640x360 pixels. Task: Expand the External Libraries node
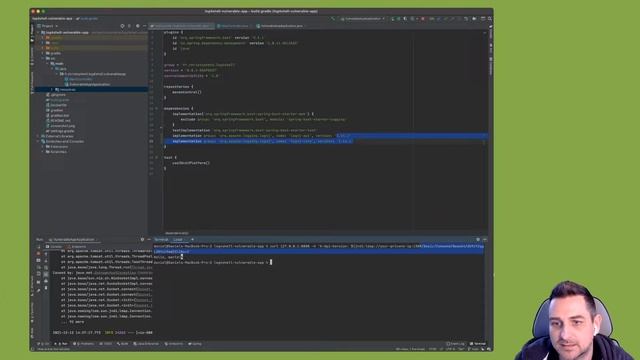coord(38,136)
